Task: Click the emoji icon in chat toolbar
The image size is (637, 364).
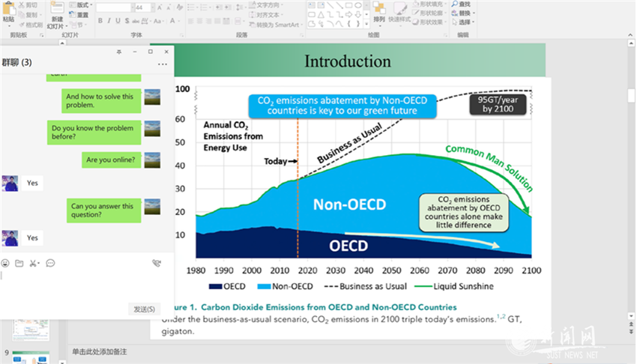Action: [x=6, y=263]
